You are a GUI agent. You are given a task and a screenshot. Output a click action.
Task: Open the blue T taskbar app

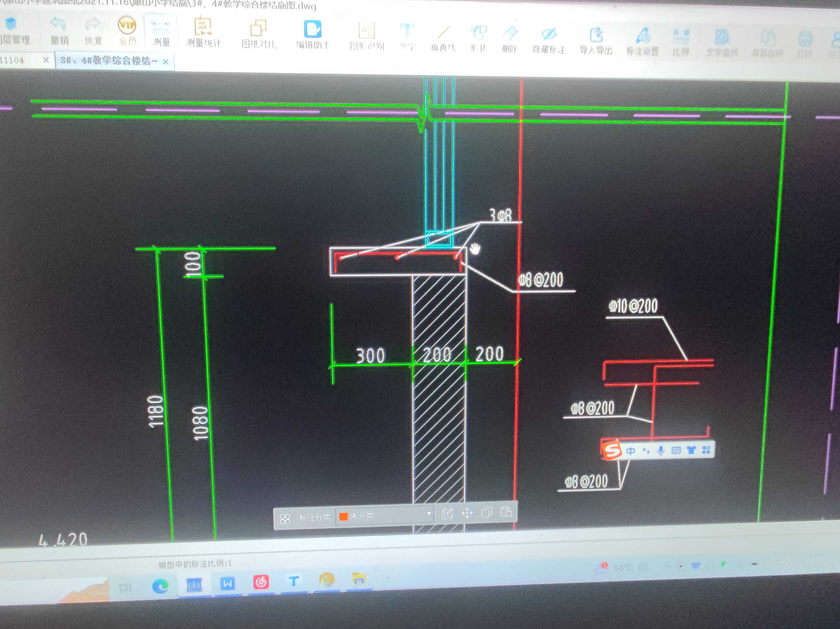point(294,581)
